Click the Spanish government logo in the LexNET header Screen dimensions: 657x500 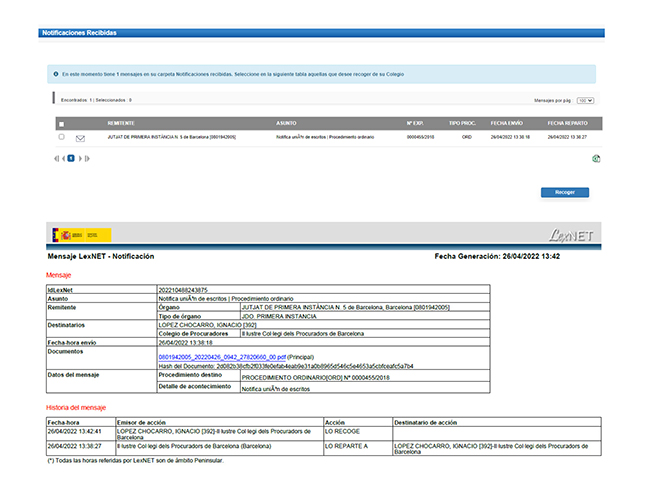coord(82,235)
